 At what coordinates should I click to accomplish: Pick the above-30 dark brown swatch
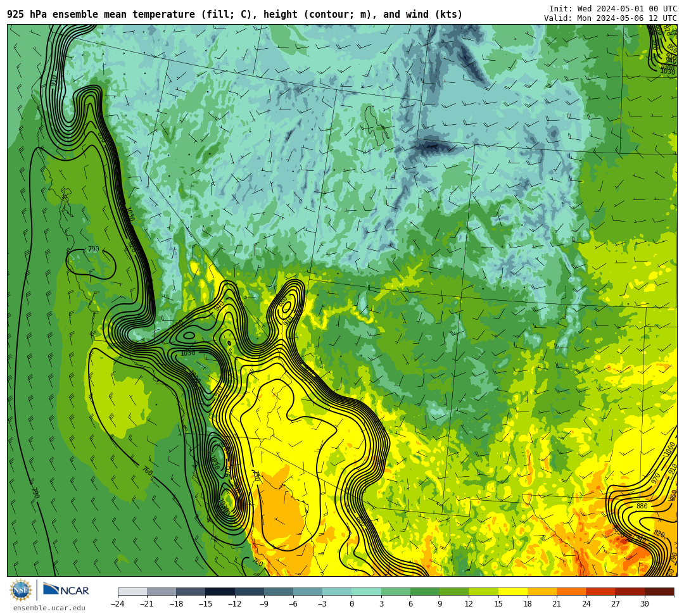click(x=659, y=591)
